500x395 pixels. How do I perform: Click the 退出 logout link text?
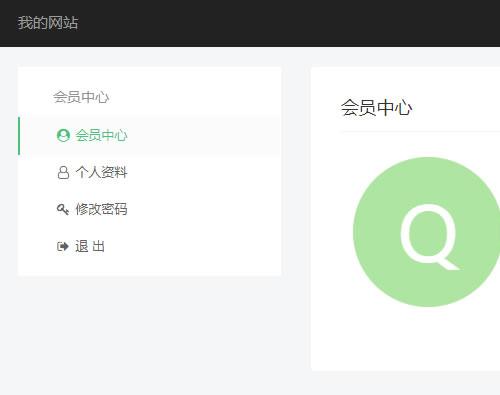pyautogui.click(x=90, y=246)
